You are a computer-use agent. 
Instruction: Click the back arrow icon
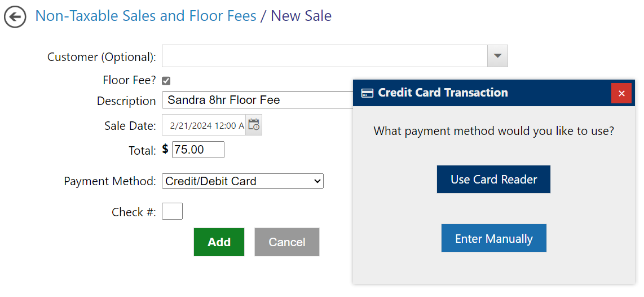(15, 17)
